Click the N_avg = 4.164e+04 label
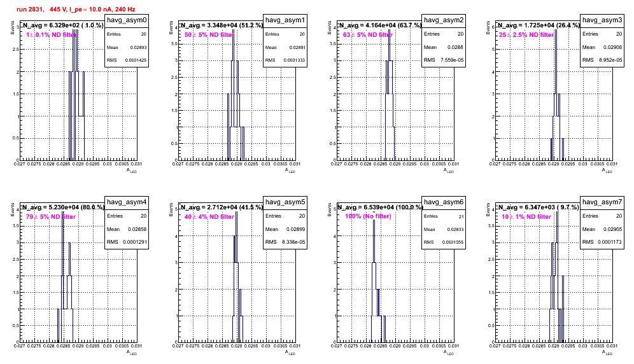The image size is (634, 364). tap(380, 25)
